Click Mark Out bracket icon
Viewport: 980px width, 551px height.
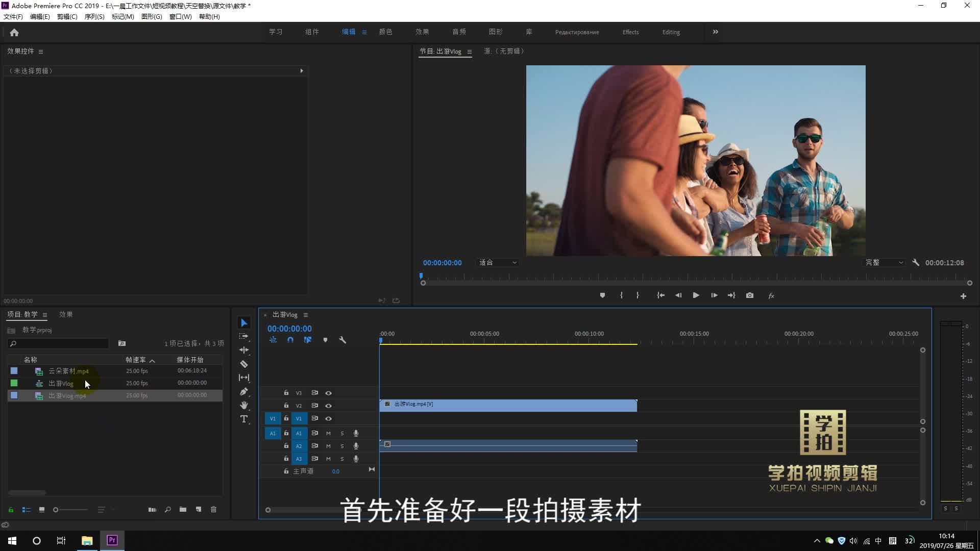click(x=638, y=295)
